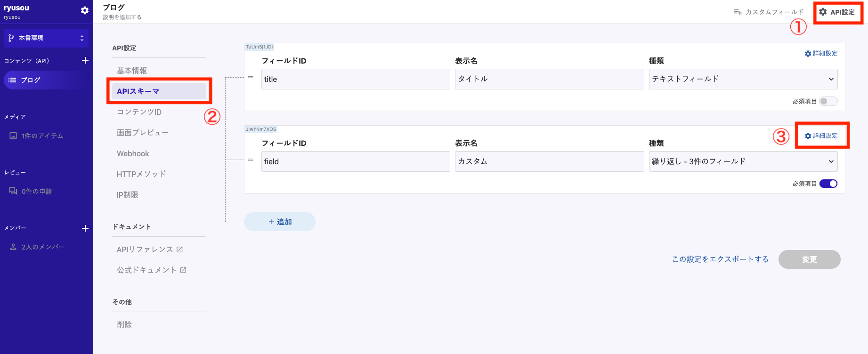This screenshot has height=354, width=868.
Task: Click この設定をエクスポートする link
Action: [720, 259]
